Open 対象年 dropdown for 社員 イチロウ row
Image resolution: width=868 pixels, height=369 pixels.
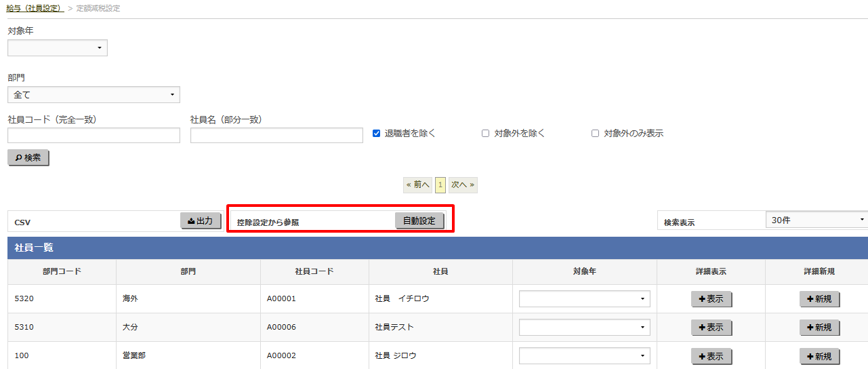584,299
